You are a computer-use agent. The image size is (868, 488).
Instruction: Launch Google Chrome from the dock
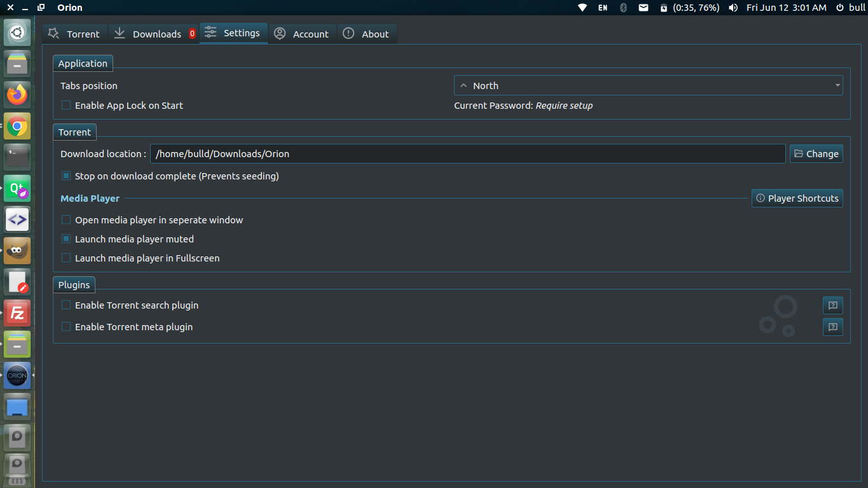pyautogui.click(x=17, y=125)
